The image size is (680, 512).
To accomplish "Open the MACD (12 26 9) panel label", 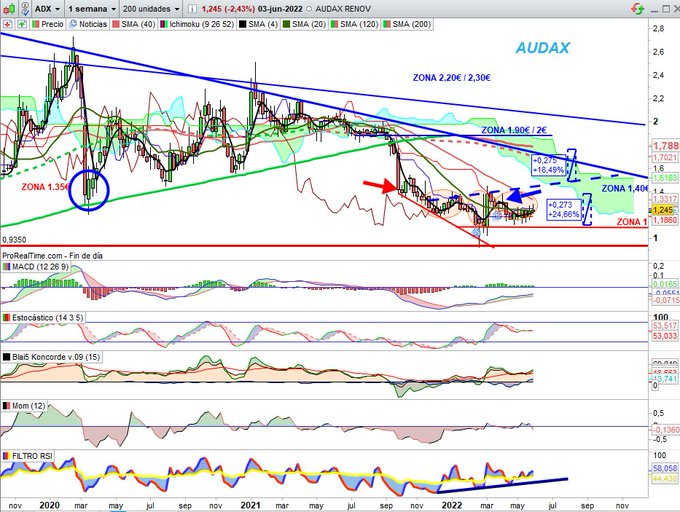I will (x=36, y=267).
